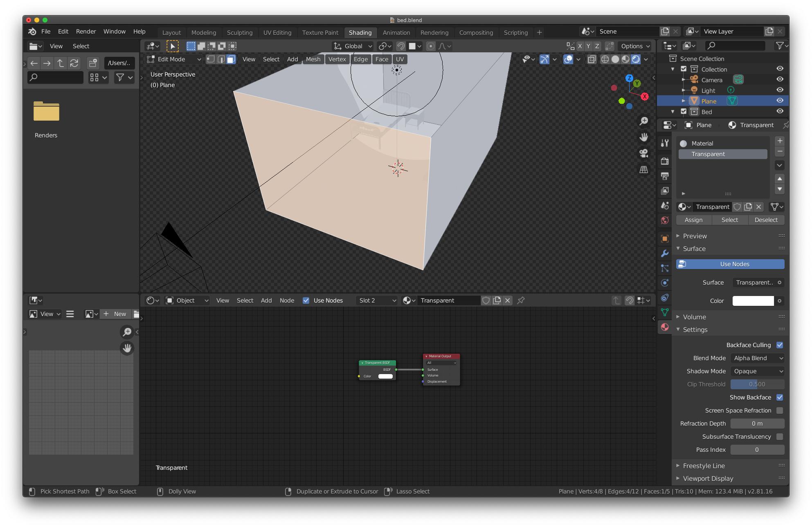Toggle proportional editing icon
The image size is (812, 527).
click(431, 46)
